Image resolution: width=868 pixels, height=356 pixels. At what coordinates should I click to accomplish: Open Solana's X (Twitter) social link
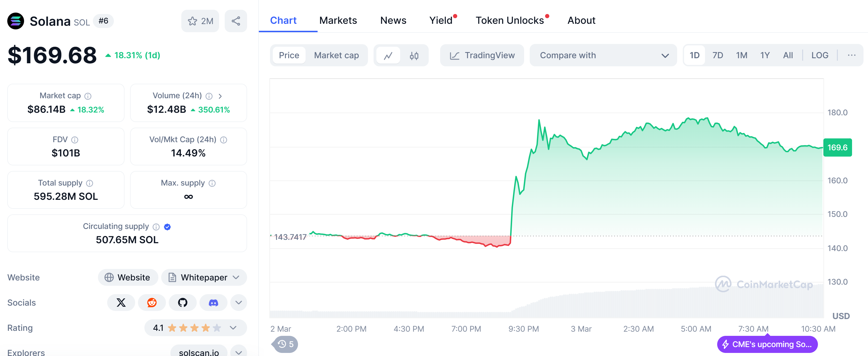(121, 302)
